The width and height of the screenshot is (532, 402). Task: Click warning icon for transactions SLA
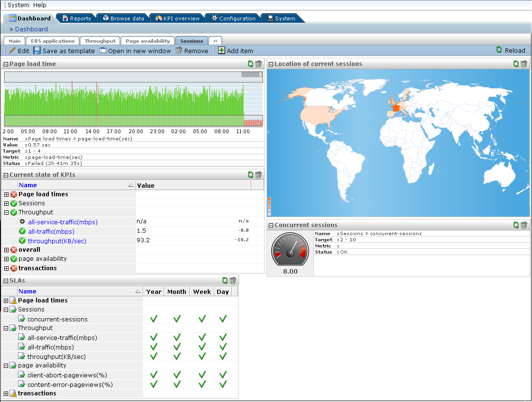(13, 393)
